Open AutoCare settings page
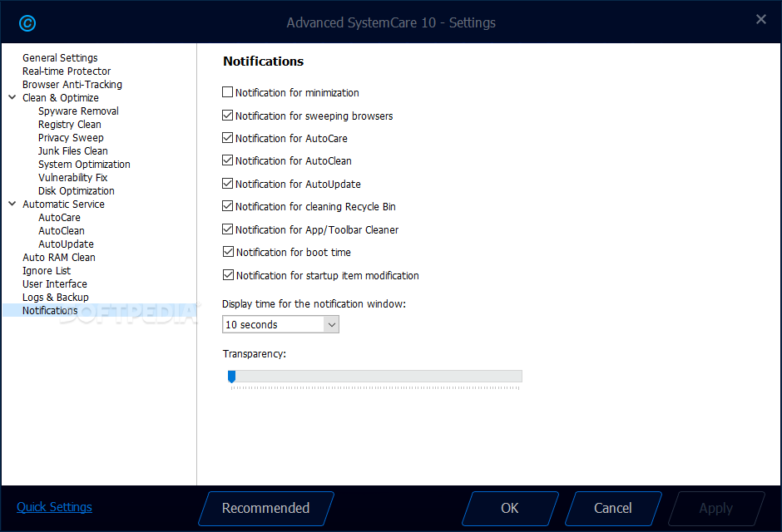 click(59, 218)
